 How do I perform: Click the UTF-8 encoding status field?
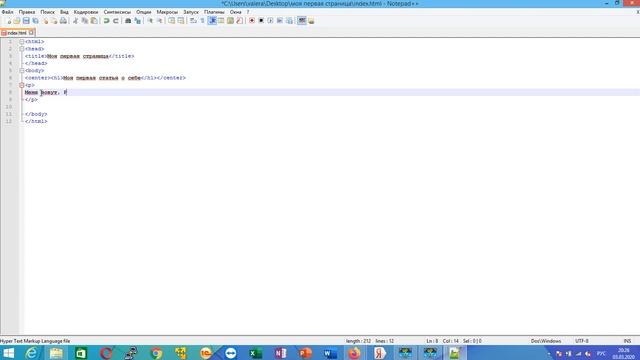pos(582,341)
